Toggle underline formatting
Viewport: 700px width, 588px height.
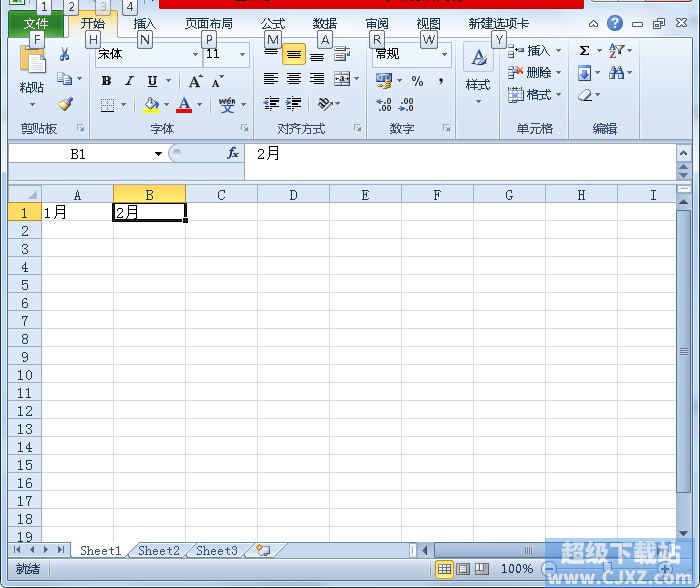pyautogui.click(x=152, y=81)
